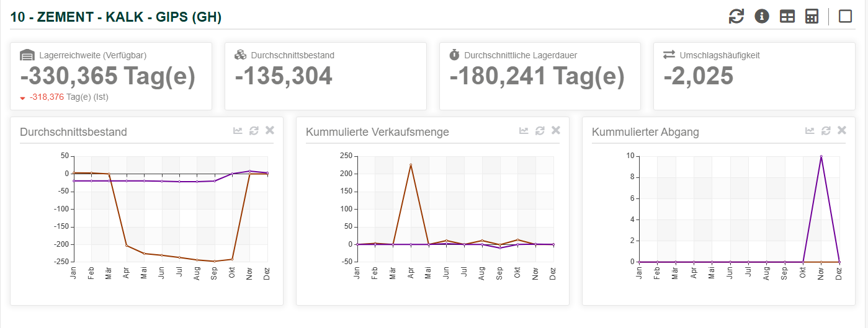The width and height of the screenshot is (868, 328).
Task: Click chart type icon on Kummulierter Abgang panel
Action: pyautogui.click(x=810, y=130)
